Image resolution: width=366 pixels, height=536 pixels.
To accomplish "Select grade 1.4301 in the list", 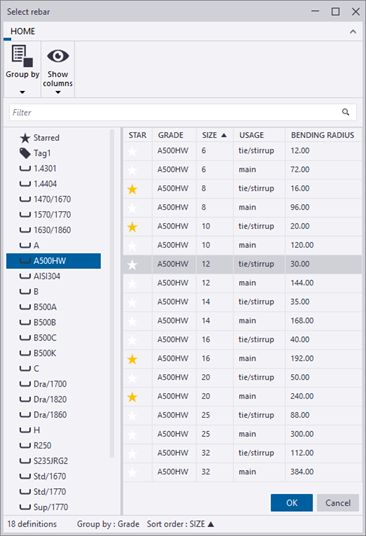I will coord(38,169).
